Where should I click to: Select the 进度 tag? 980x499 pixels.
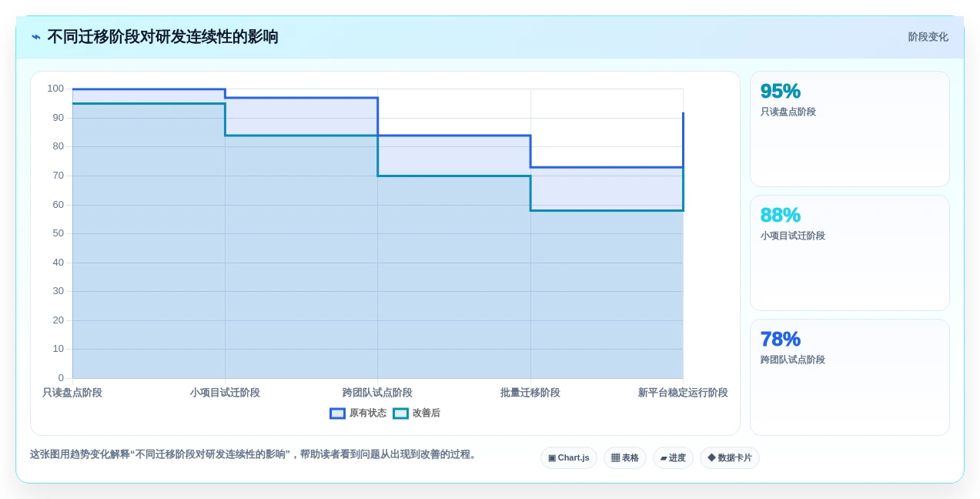click(673, 458)
